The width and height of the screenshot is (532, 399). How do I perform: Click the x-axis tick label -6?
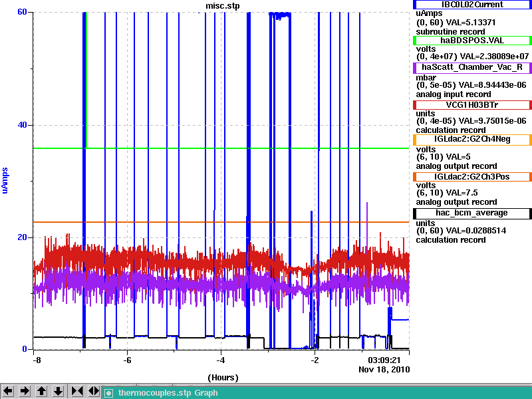tap(127, 360)
